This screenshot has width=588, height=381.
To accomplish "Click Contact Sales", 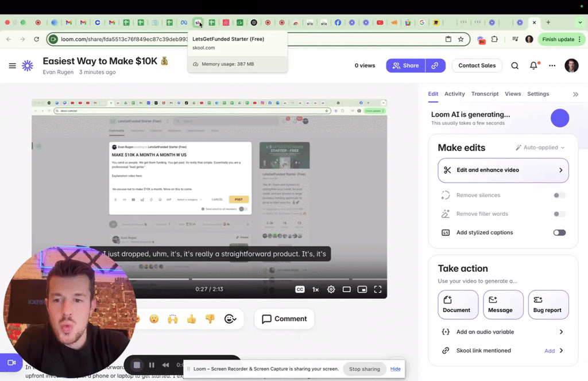I will coord(477,65).
